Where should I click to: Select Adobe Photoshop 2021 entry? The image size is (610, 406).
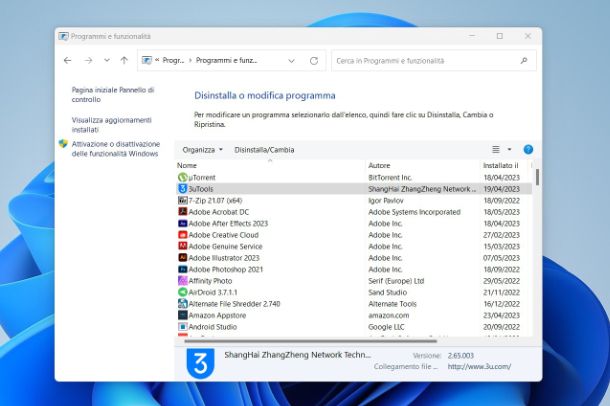(x=226, y=269)
